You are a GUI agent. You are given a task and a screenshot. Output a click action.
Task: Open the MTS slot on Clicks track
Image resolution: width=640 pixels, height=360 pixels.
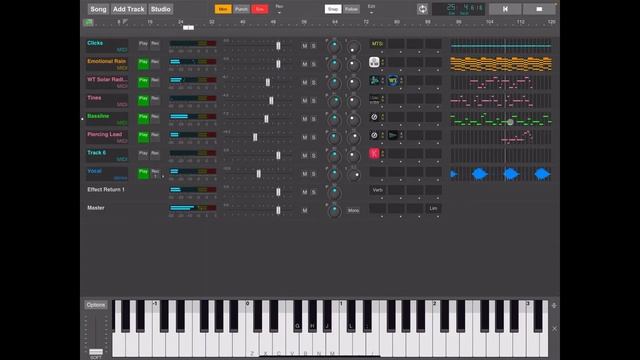point(377,44)
